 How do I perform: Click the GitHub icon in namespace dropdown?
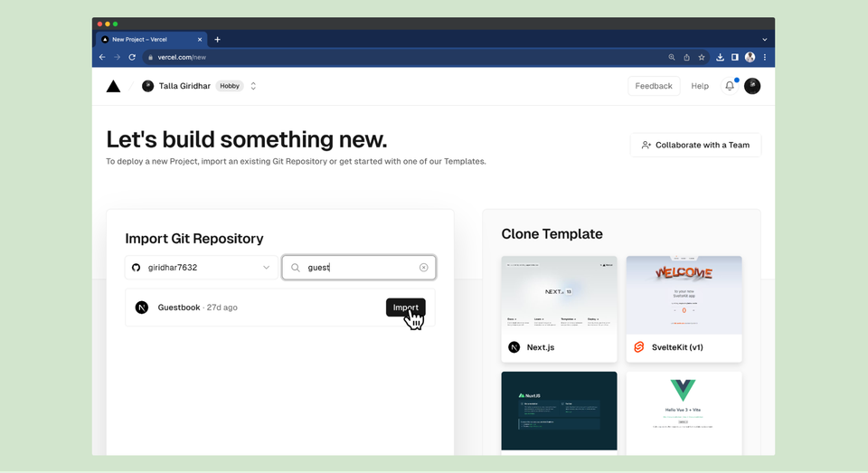click(x=137, y=268)
